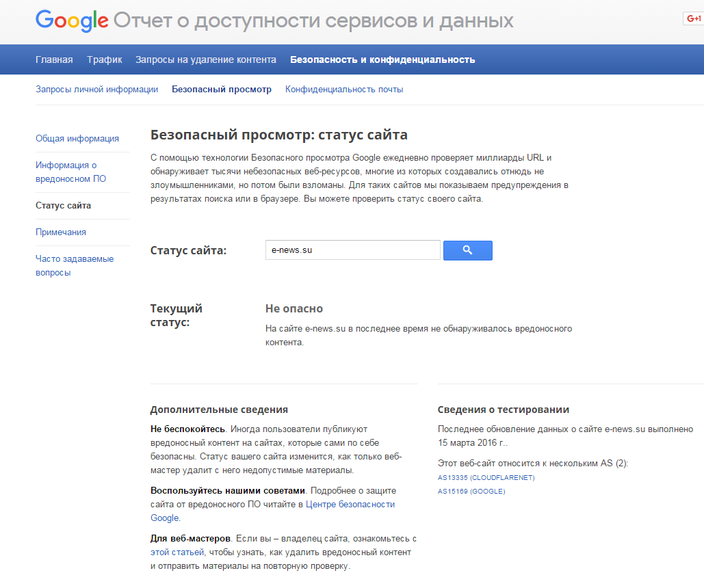Click the site status input field
This screenshot has height=588, width=704.
(x=352, y=250)
